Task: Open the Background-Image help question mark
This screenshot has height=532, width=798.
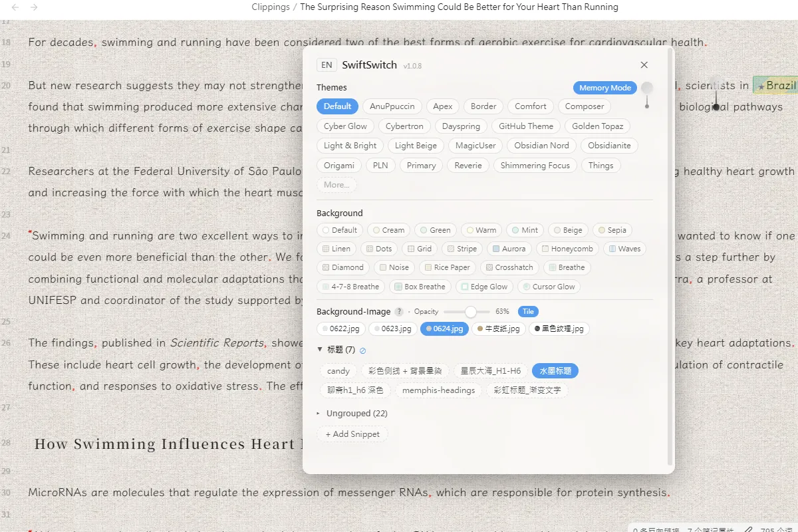Action: (x=399, y=312)
